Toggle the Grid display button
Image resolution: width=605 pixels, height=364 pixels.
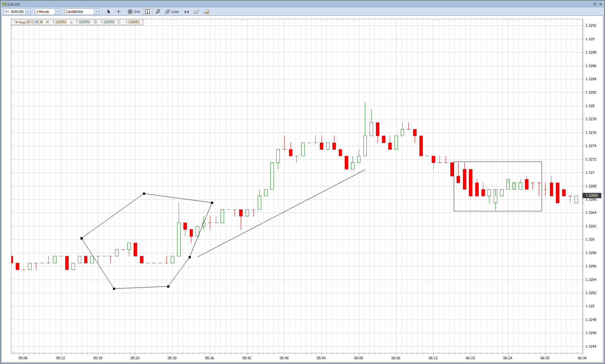point(134,12)
